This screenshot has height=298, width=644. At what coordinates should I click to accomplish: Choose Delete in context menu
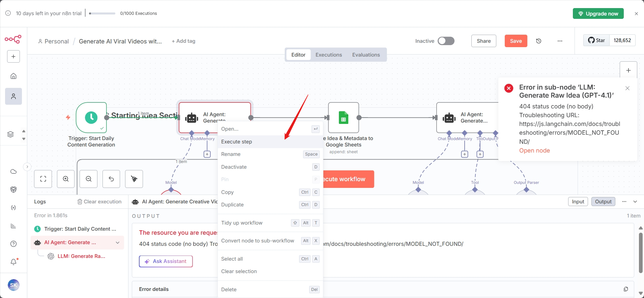[270, 290]
